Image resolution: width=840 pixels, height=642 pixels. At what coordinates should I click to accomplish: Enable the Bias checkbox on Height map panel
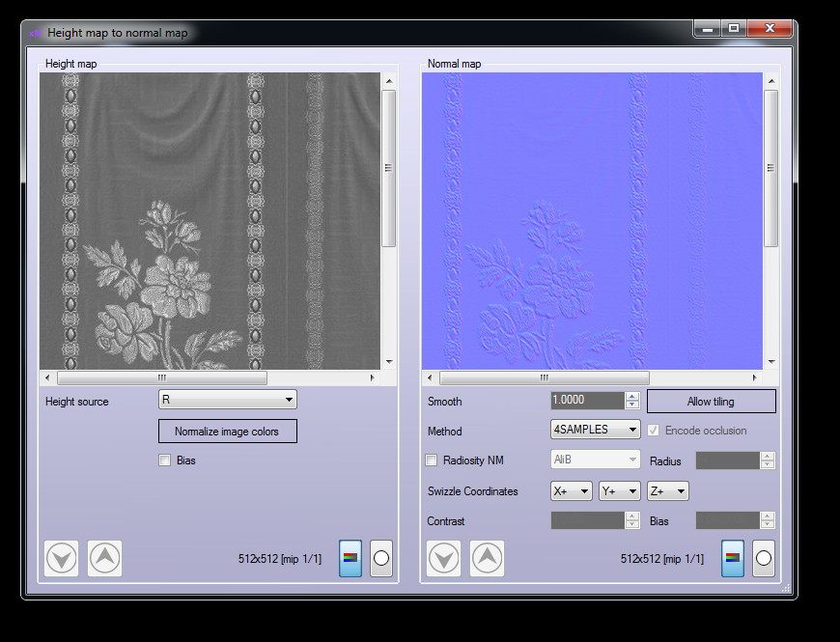pos(164,461)
